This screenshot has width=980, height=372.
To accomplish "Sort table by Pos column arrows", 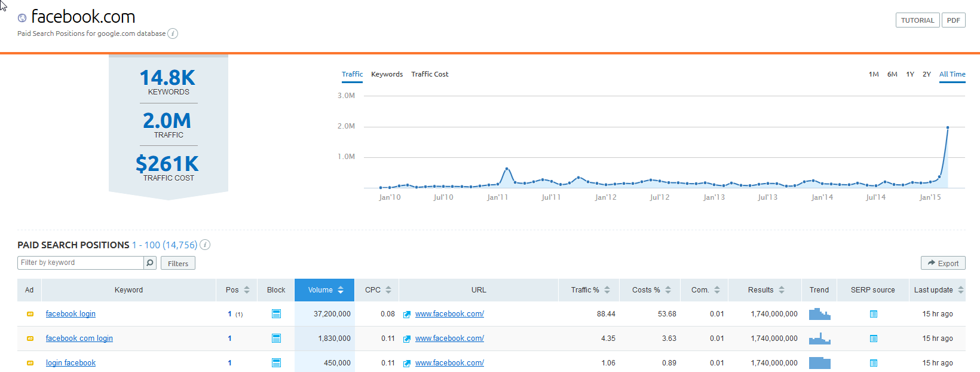I will point(247,290).
